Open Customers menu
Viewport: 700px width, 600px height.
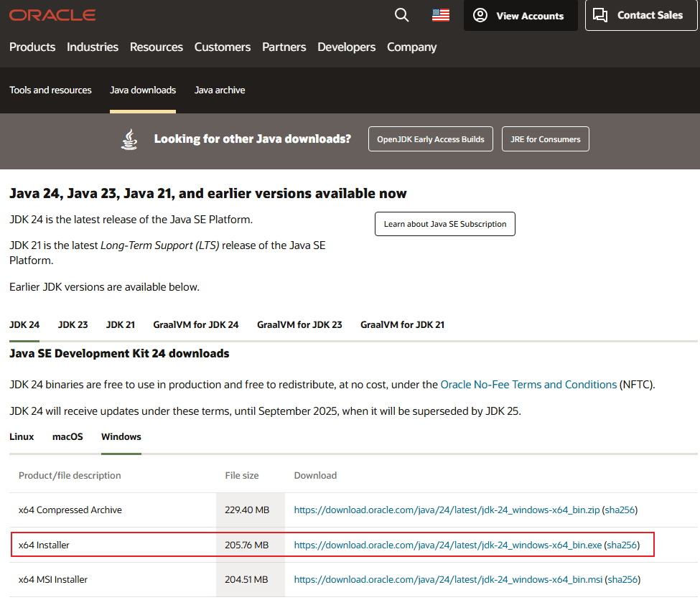click(x=223, y=47)
